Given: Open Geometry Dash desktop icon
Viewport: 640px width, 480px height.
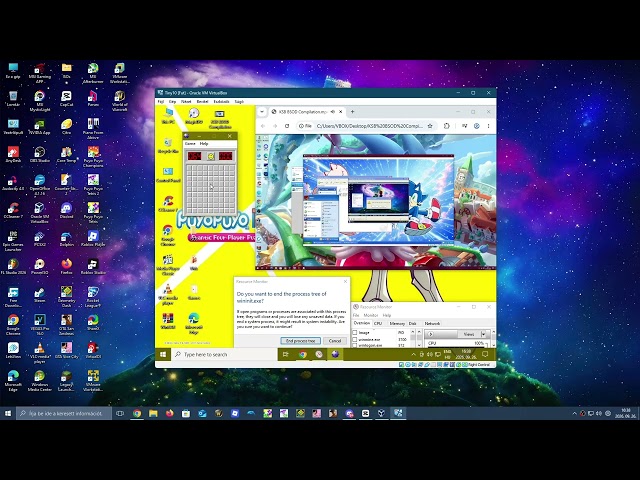Looking at the screenshot, I should click(67, 297).
